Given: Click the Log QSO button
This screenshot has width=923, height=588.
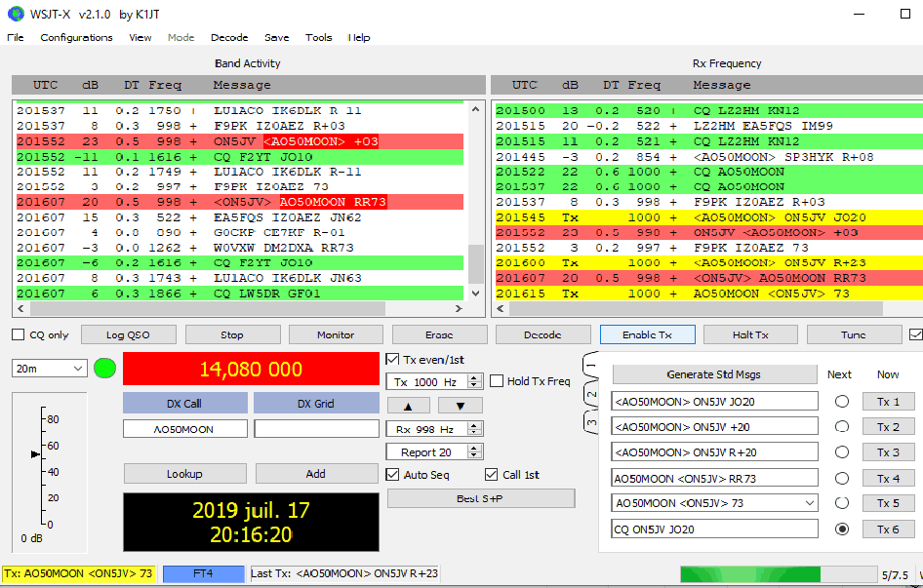Looking at the screenshot, I should (129, 334).
